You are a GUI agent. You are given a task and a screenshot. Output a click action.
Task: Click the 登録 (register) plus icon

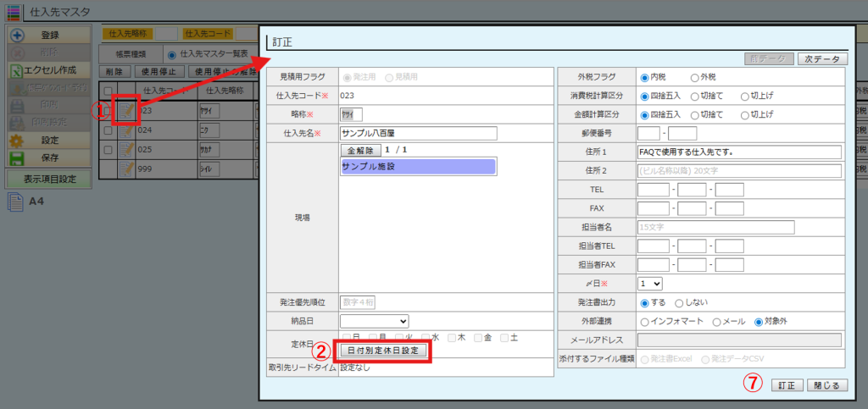click(17, 36)
